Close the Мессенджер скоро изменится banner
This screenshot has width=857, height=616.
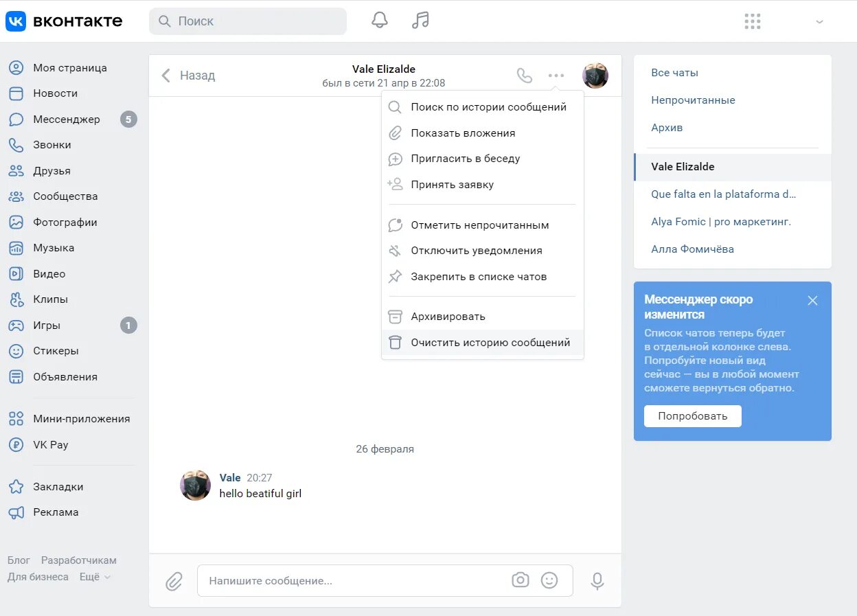(x=812, y=300)
